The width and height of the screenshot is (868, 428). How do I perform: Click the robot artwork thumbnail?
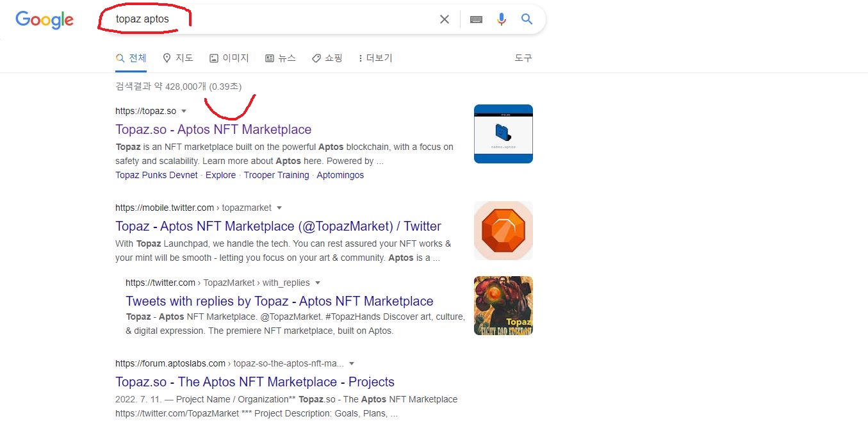[x=504, y=306]
